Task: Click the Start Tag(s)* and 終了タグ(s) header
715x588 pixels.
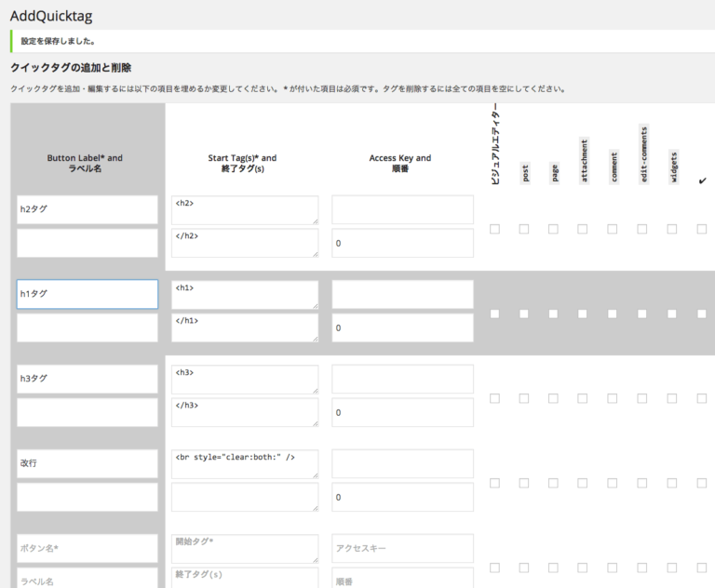Action: (x=243, y=163)
